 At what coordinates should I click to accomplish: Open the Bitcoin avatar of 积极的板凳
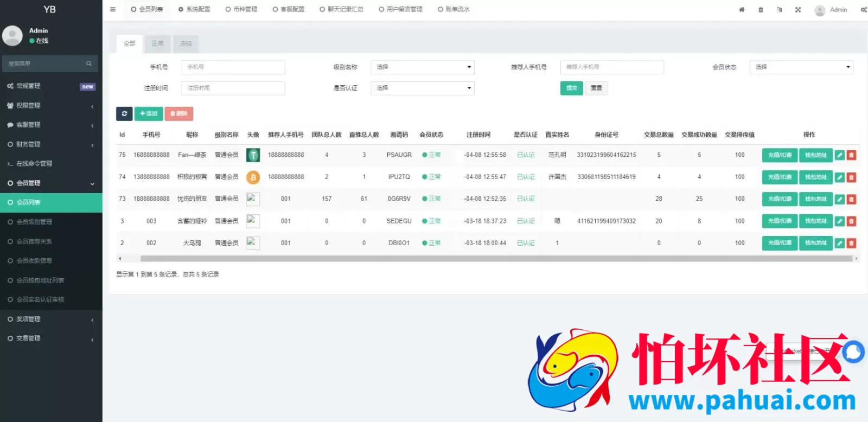click(253, 177)
